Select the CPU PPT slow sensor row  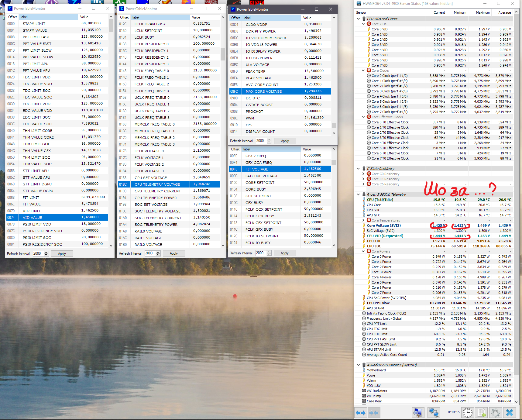434,303
